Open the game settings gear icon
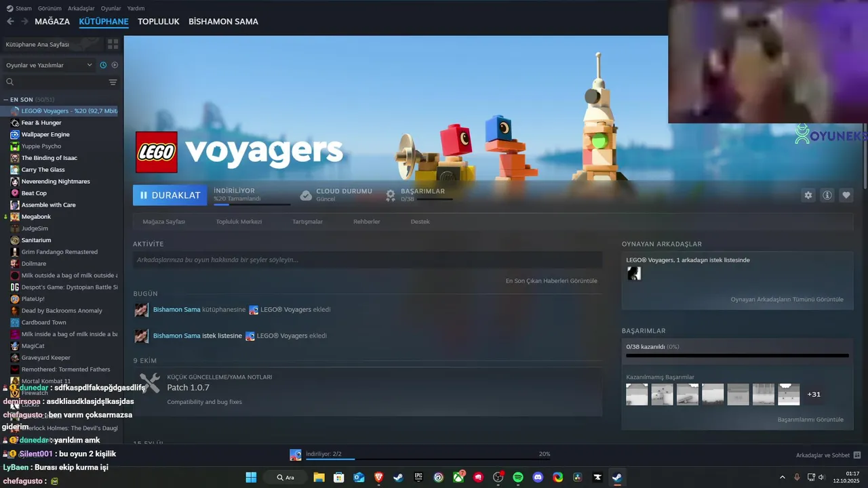The image size is (868, 488). [x=808, y=195]
